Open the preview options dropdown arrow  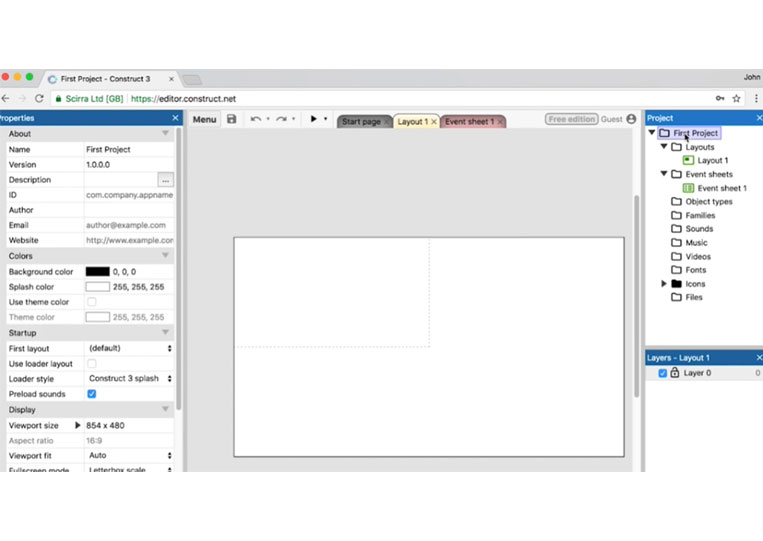(x=326, y=119)
